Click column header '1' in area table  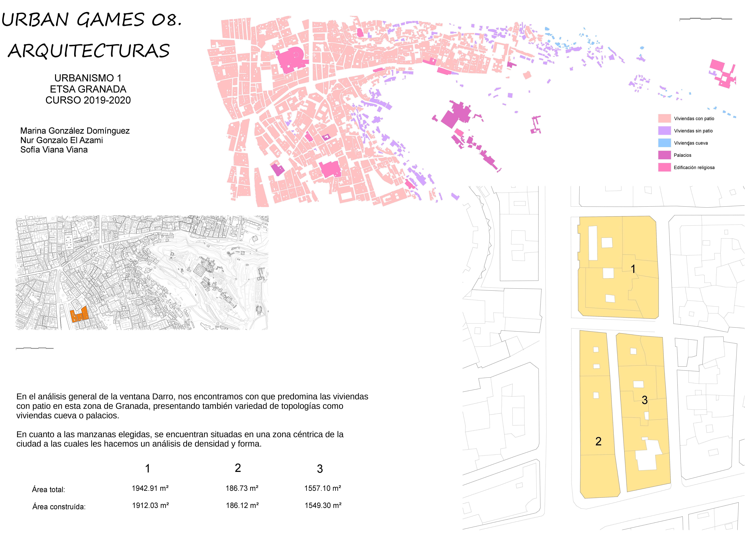[x=148, y=468]
